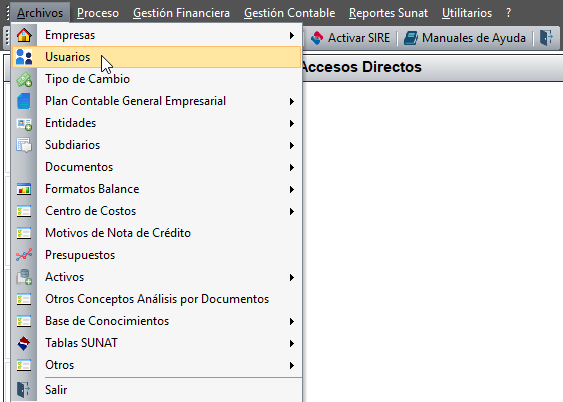Click the exit door icon in the toolbar
Image resolution: width=563 pixels, height=402 pixels.
click(x=546, y=38)
